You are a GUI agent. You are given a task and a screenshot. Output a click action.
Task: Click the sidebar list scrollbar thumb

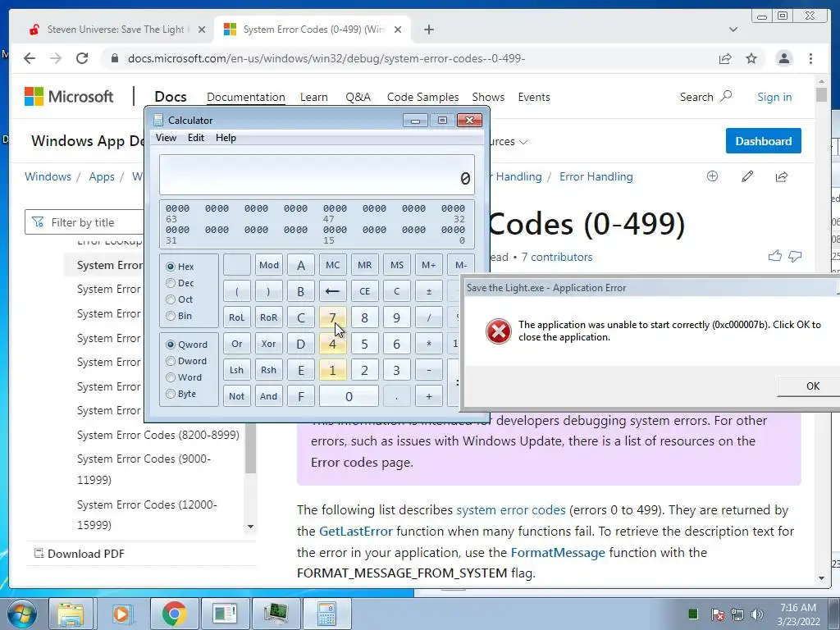coord(250,449)
